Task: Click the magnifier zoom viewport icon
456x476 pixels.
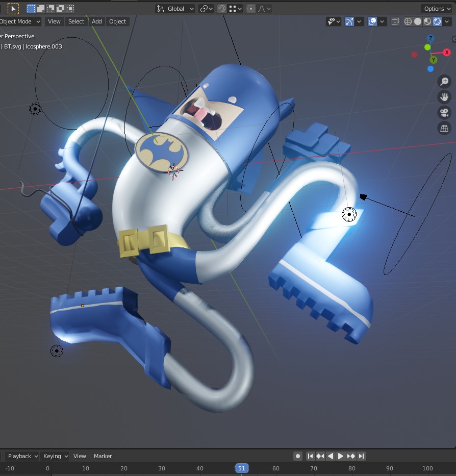Action: pyautogui.click(x=444, y=81)
